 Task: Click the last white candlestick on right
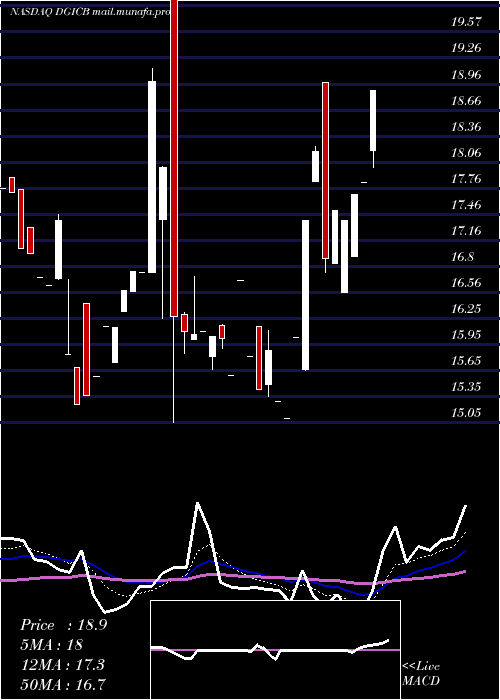tap(373, 121)
